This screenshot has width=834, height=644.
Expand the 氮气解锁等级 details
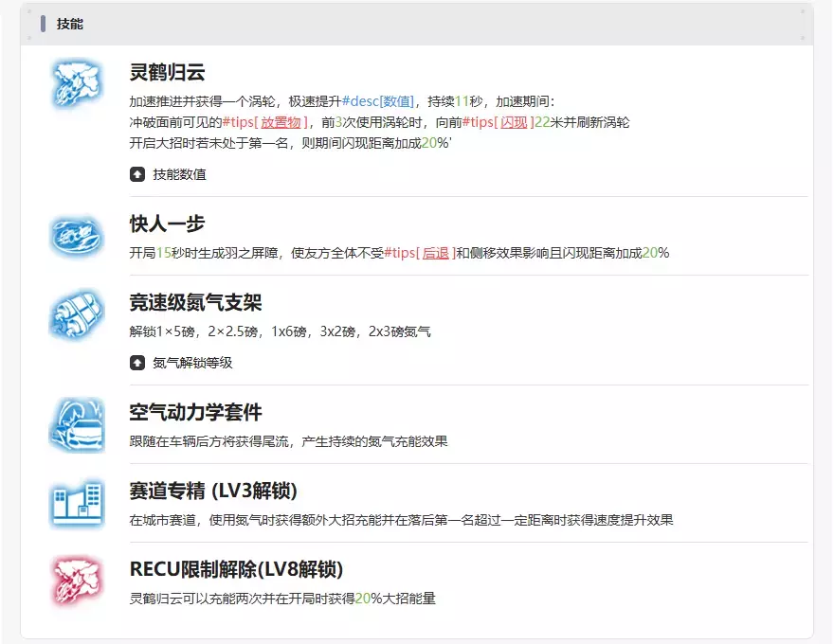coord(181,363)
